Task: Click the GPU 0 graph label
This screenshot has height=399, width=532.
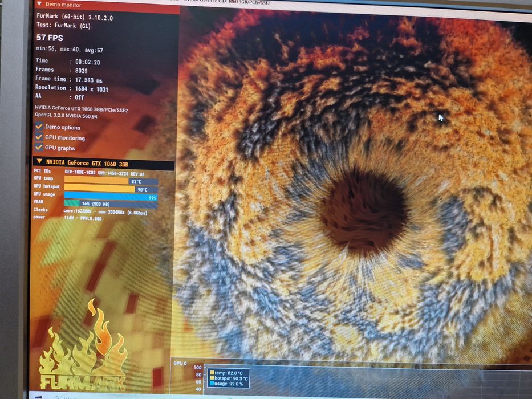Action: 180,363
